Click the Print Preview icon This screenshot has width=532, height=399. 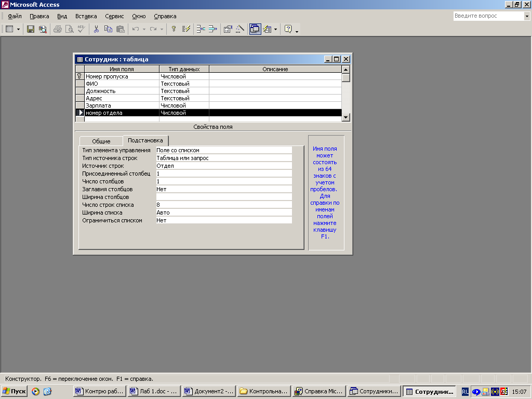pyautogui.click(x=69, y=29)
